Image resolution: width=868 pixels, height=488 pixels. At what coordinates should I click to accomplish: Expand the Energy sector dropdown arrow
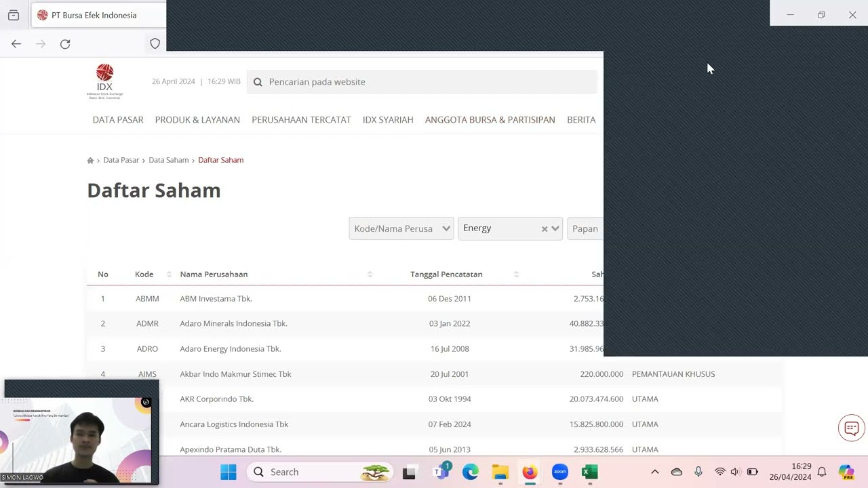point(555,229)
